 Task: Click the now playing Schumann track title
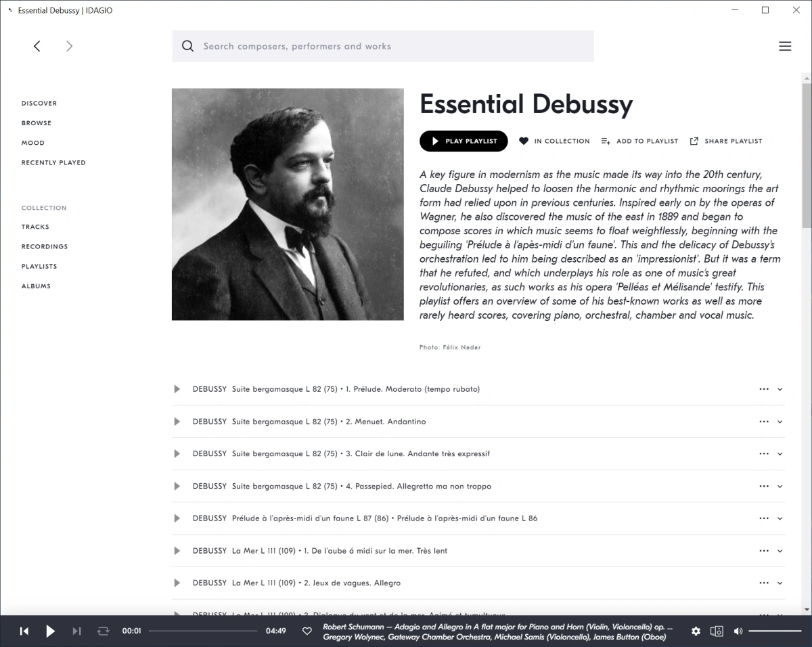(497, 627)
